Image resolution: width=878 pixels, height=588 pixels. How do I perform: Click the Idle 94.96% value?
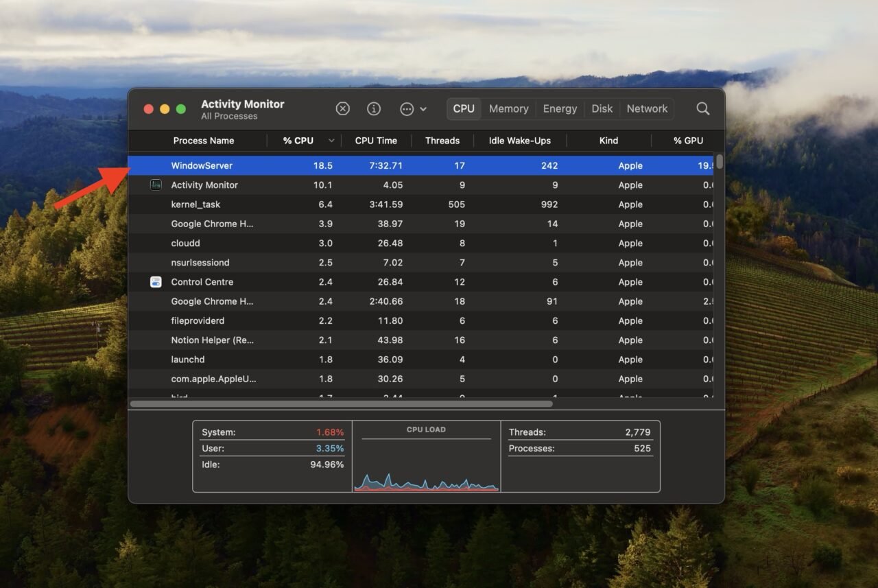point(327,464)
